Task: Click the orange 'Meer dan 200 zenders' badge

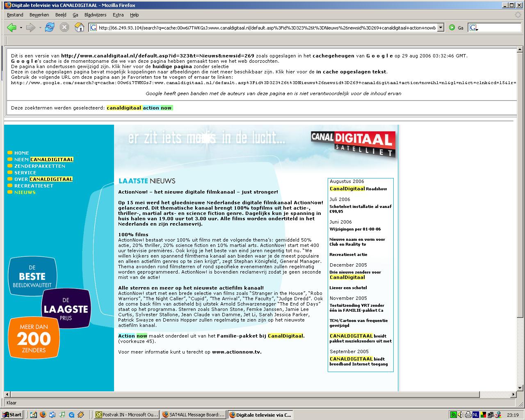Action: (34, 338)
